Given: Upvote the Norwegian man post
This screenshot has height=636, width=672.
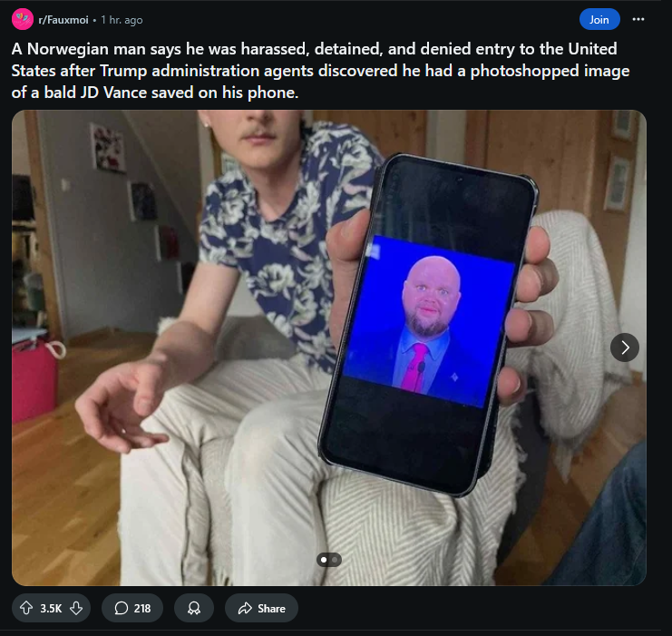Looking at the screenshot, I should [x=26, y=608].
